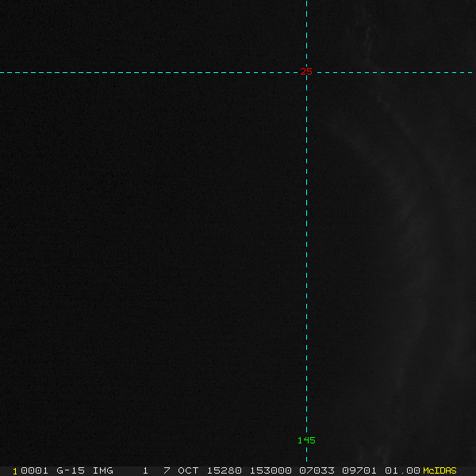Click the resolution value 01.00
This screenshot has height=476, width=476.
tap(402, 470)
